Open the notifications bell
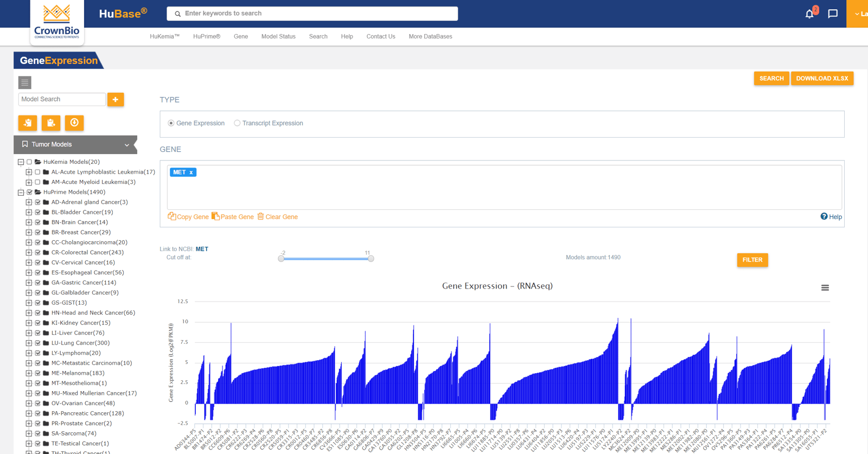Screen dimensions: 868x454 [809, 14]
